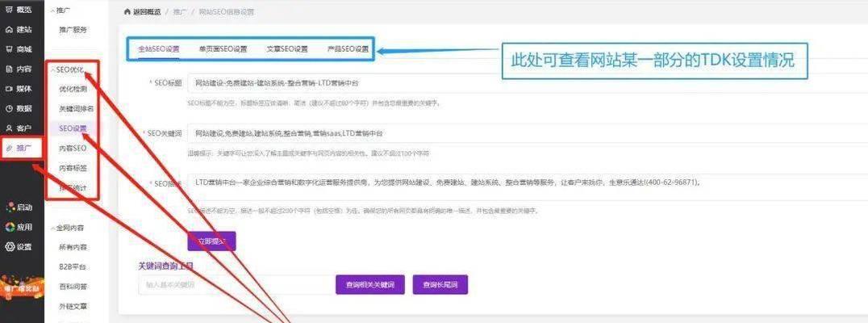Select the highlighted SEO设置 submenu item
868x323 pixels.
click(x=73, y=128)
